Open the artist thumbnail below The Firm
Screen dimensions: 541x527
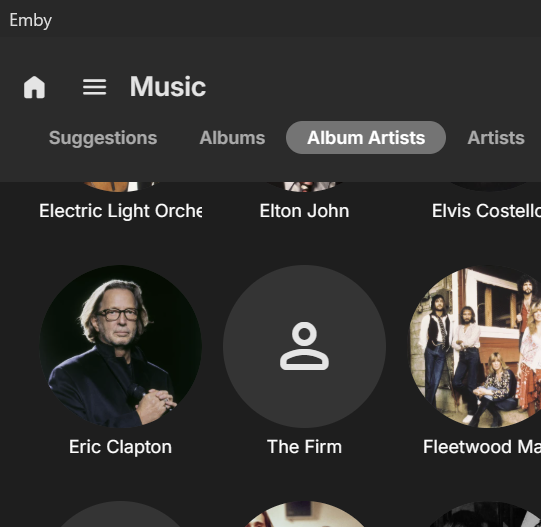click(x=304, y=514)
